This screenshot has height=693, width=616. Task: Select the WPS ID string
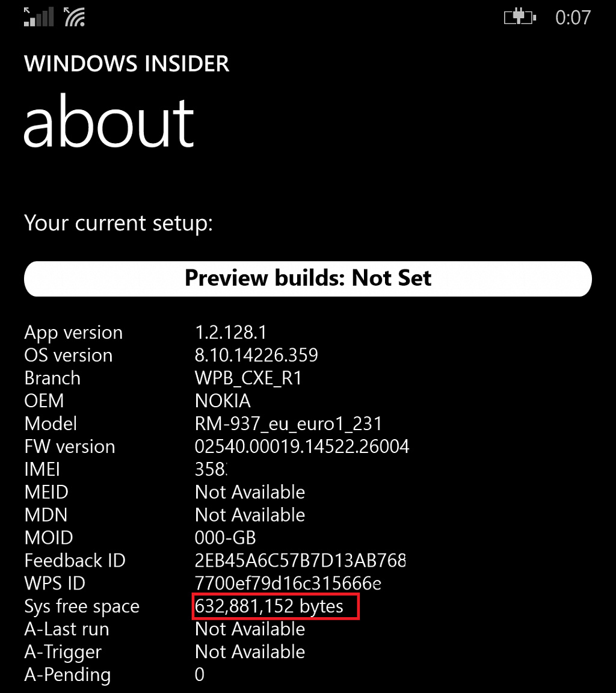[288, 584]
